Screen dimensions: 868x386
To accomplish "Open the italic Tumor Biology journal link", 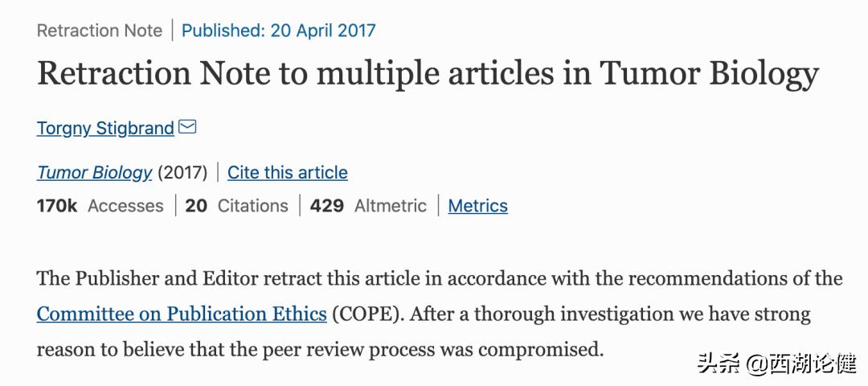I will [x=94, y=172].
